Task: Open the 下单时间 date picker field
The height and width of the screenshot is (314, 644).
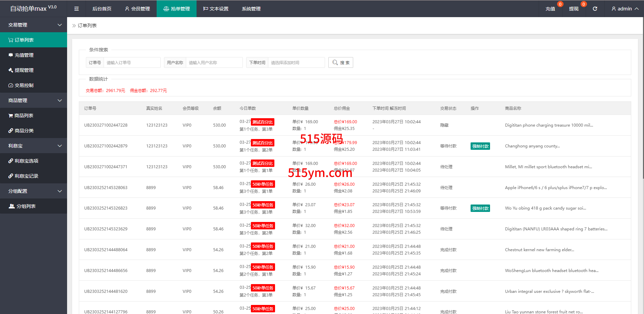Action: [296, 62]
